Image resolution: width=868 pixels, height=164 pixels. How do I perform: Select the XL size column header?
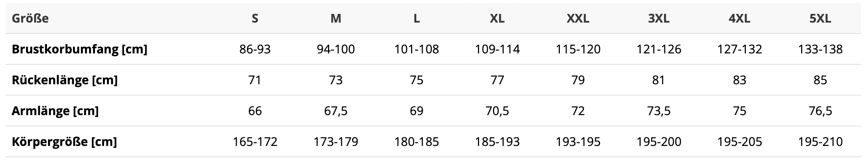pos(497,18)
